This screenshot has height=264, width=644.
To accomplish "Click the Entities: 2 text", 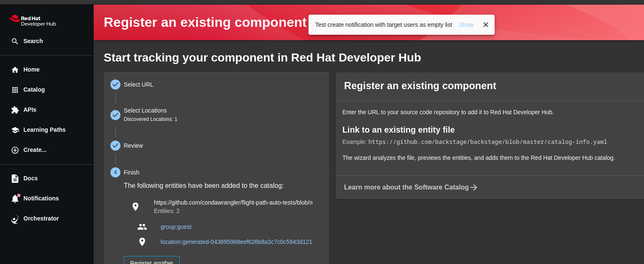I will click(166, 211).
